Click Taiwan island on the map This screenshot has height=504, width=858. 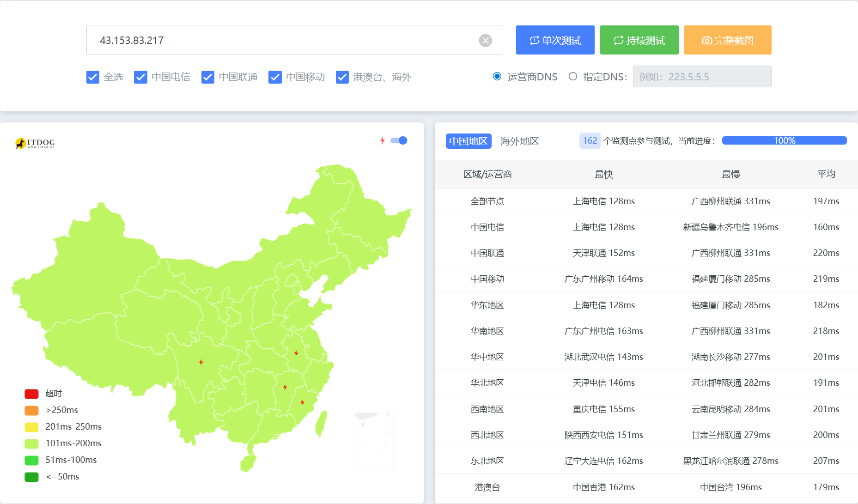click(321, 424)
